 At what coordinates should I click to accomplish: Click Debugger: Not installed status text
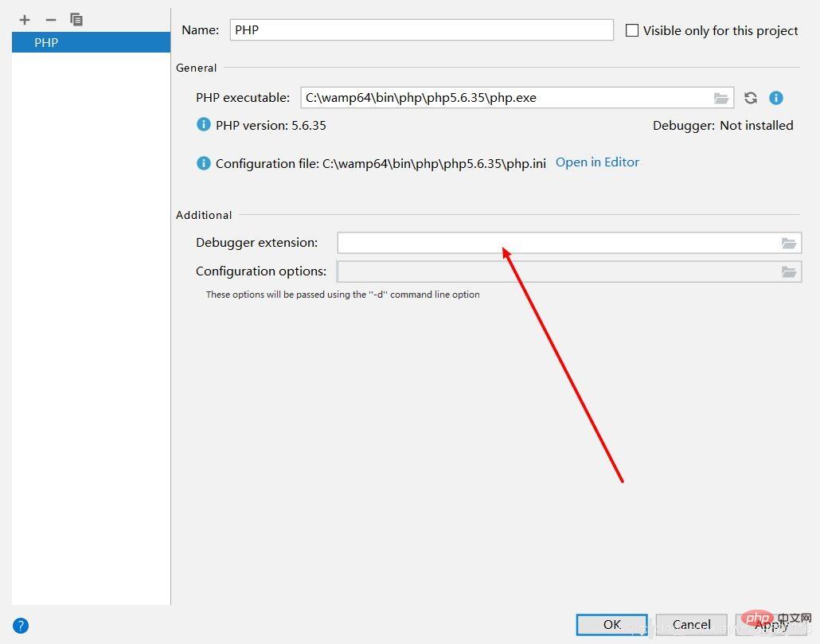point(723,126)
